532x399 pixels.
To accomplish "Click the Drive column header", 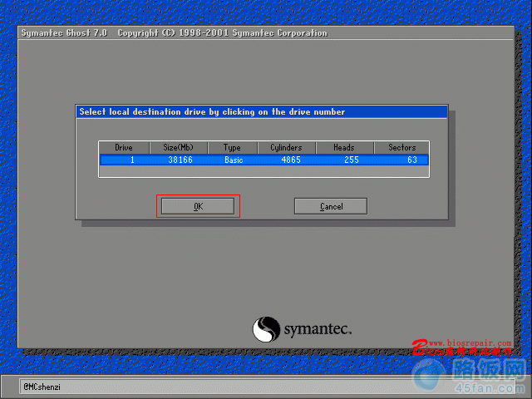I will pyautogui.click(x=124, y=148).
